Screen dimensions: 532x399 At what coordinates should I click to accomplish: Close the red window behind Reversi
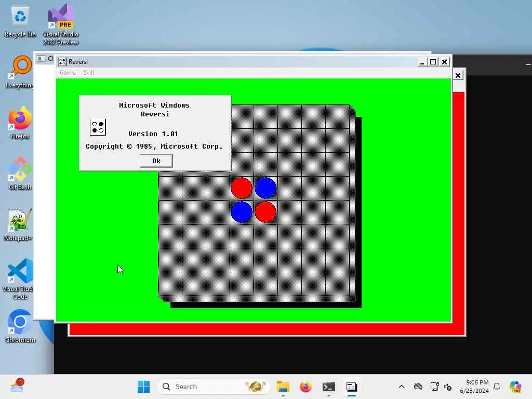click(x=458, y=75)
